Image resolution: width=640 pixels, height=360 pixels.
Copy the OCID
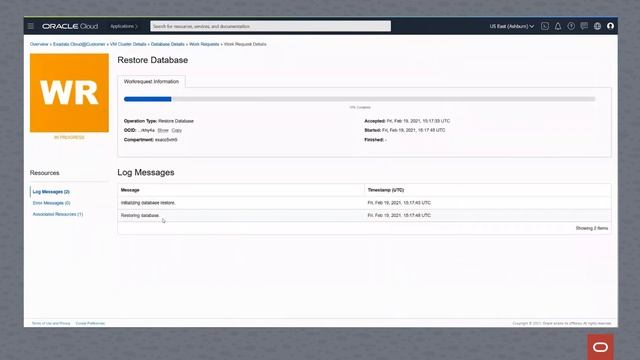pos(176,130)
